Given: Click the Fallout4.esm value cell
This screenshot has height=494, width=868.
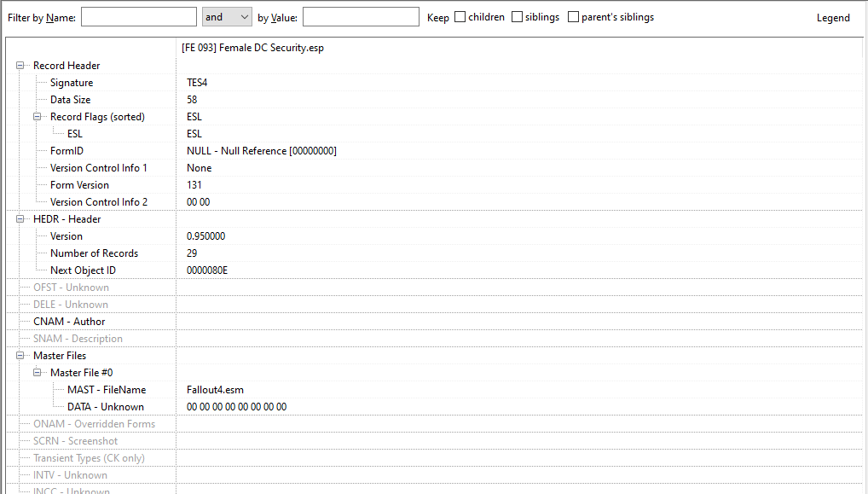Looking at the screenshot, I should tap(215, 390).
